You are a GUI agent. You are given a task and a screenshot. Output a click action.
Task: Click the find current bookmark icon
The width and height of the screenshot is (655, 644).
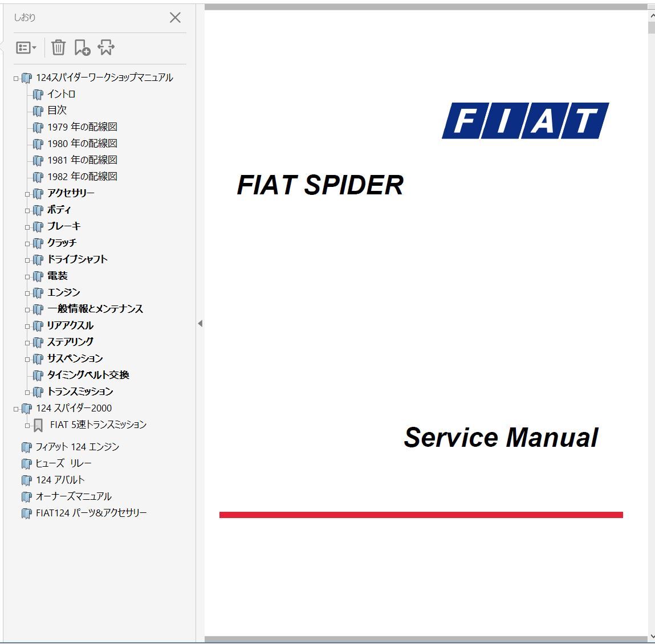coord(106,48)
